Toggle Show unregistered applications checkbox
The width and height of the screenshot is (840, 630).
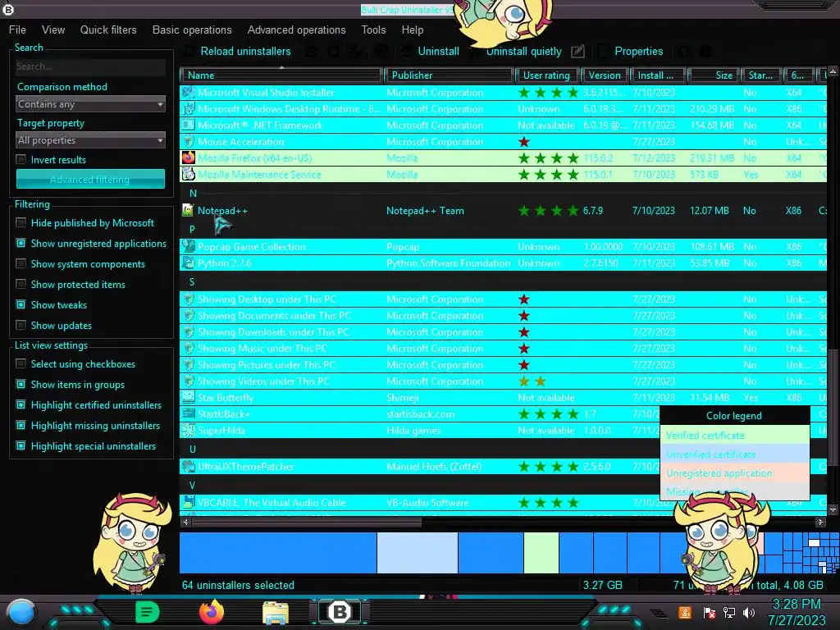(x=21, y=243)
